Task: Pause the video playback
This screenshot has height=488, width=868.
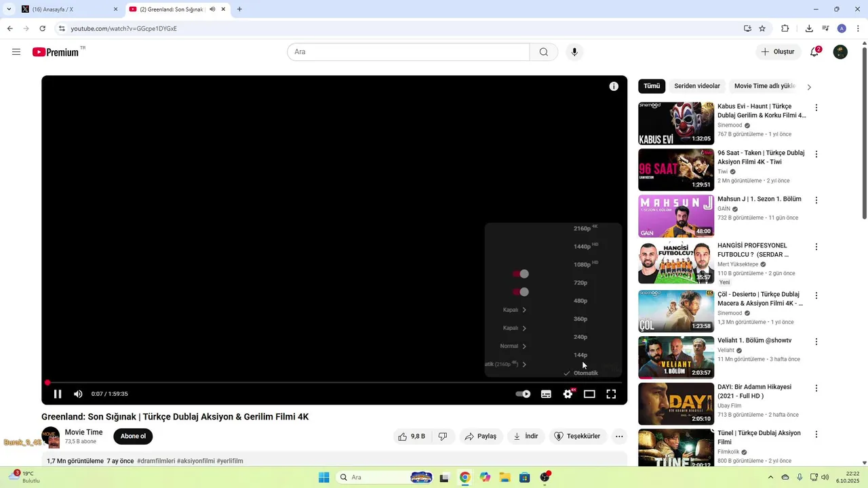Action: pos(58,394)
